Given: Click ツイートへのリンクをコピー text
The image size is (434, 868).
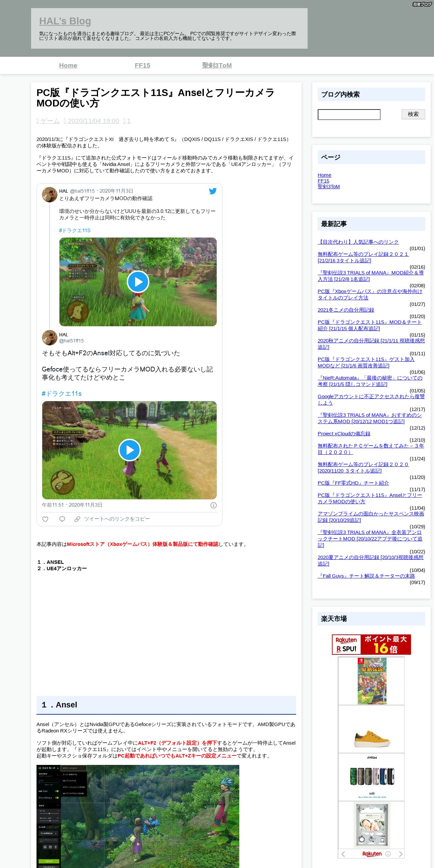Looking at the screenshot, I should 117,519.
